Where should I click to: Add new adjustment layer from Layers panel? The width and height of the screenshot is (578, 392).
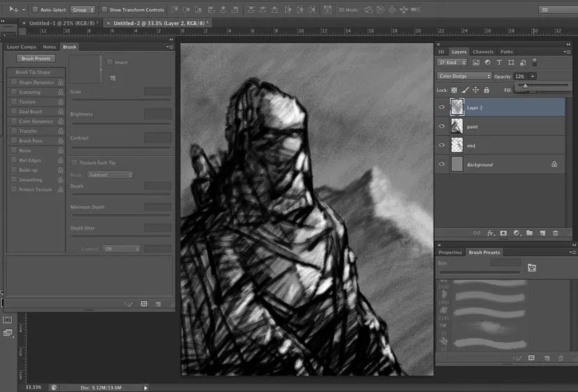coord(516,233)
